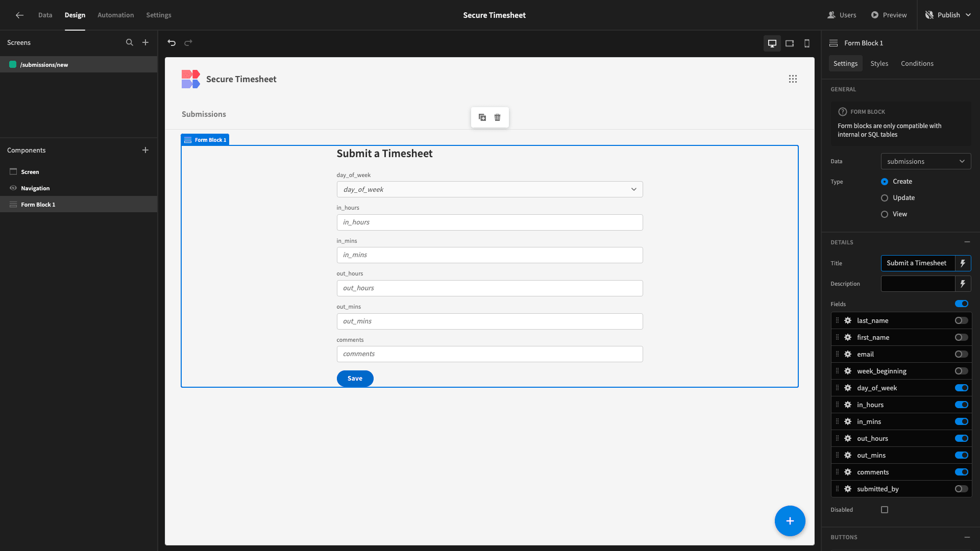Click into the Description input field
This screenshot has width=980, height=551.
(x=918, y=284)
